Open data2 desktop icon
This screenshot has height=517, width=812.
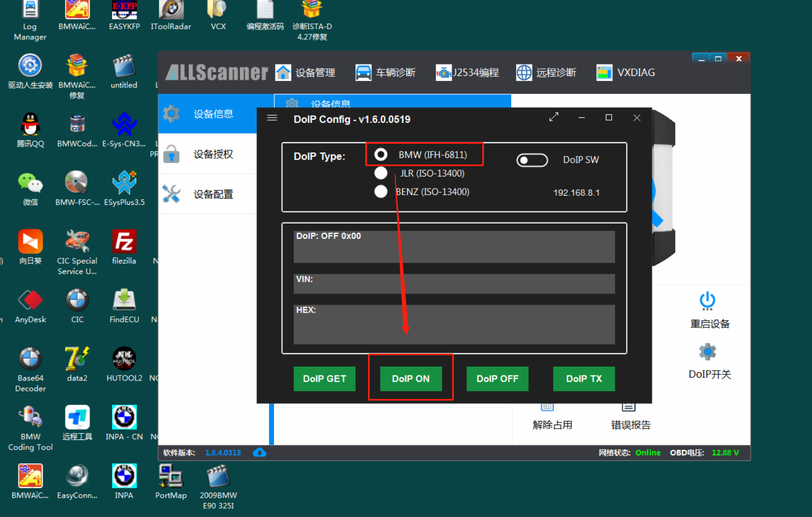click(77, 364)
